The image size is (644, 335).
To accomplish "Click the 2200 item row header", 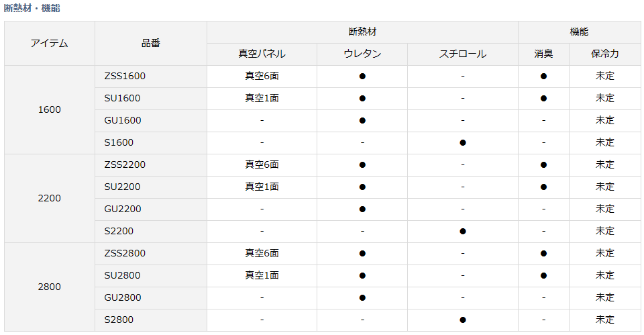I will click(50, 198).
